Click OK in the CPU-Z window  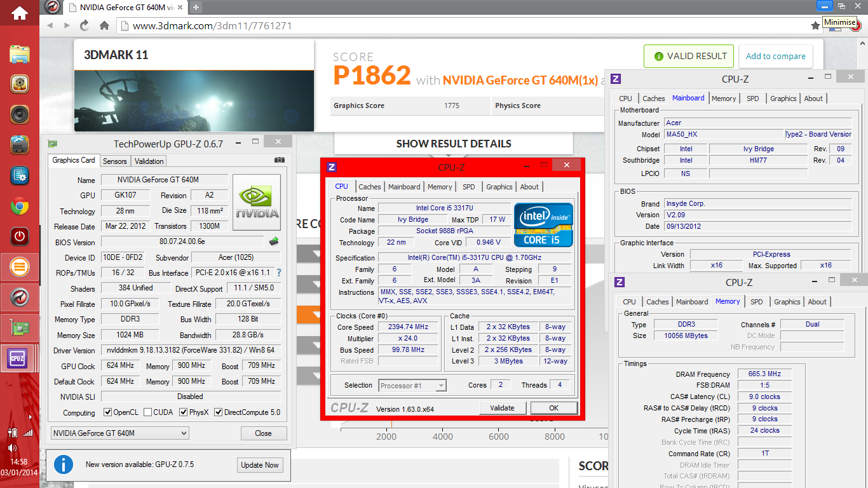coord(554,408)
